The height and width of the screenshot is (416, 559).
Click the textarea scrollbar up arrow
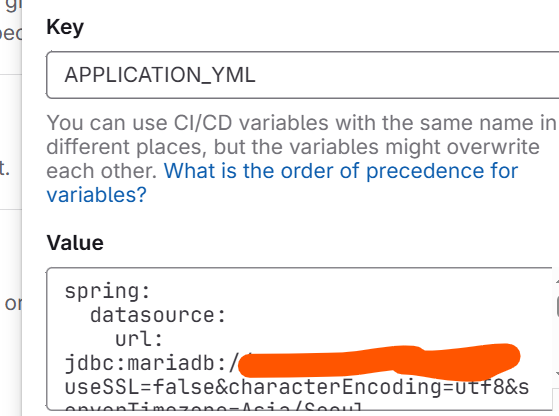[557, 282]
